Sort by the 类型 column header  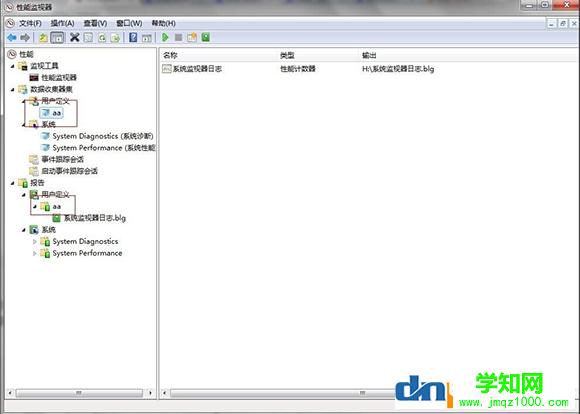point(317,55)
